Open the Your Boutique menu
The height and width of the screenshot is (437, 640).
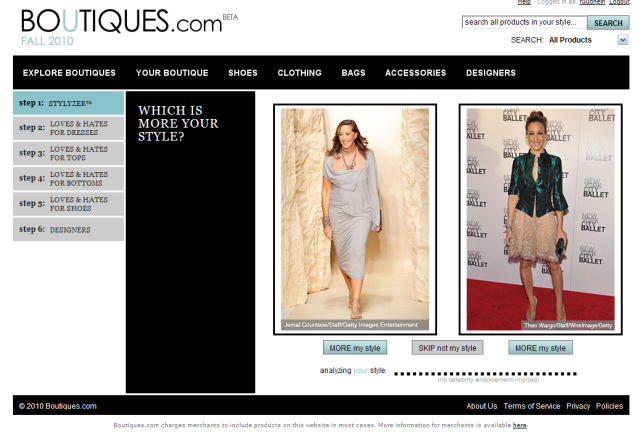(x=172, y=73)
